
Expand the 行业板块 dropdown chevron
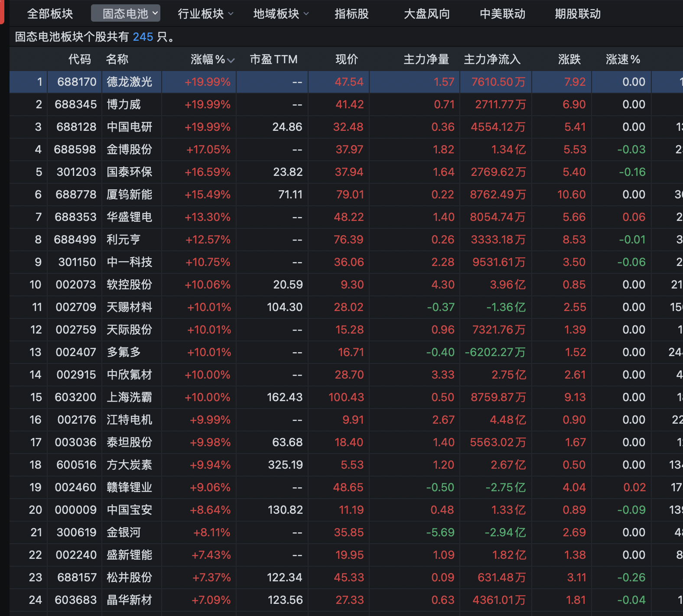tap(231, 14)
